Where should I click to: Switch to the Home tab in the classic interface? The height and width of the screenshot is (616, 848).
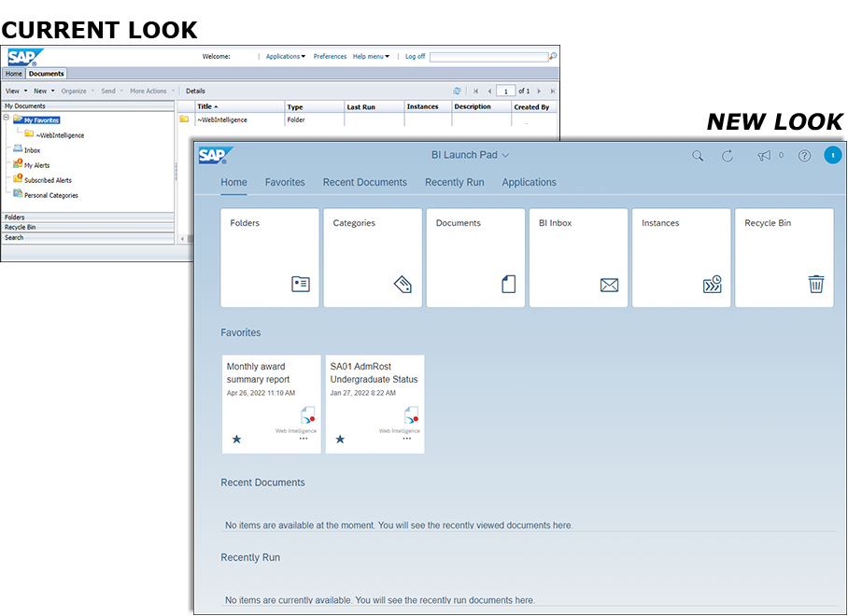click(x=12, y=74)
